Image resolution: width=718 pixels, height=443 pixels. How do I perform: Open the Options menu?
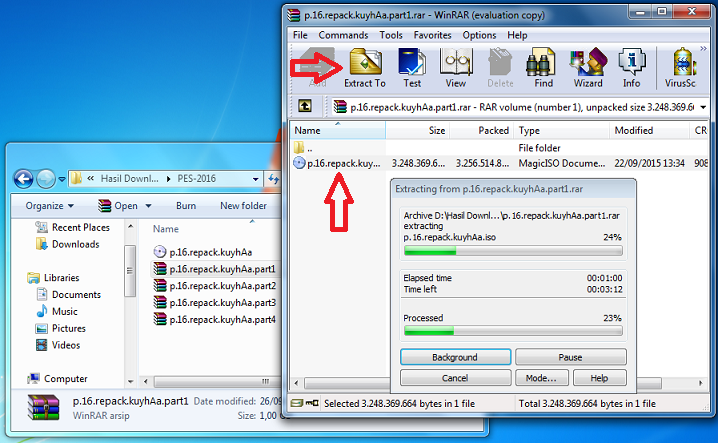pyautogui.click(x=479, y=35)
